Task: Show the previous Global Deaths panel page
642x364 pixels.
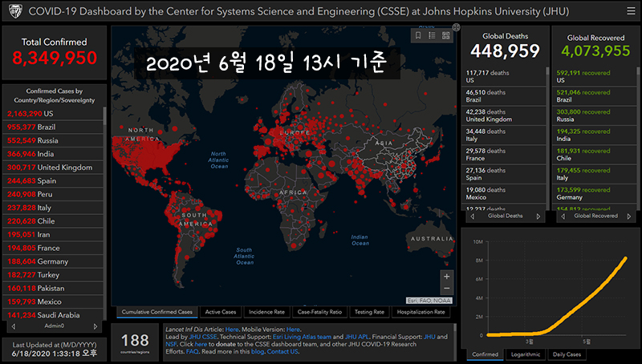Action: pyautogui.click(x=473, y=216)
